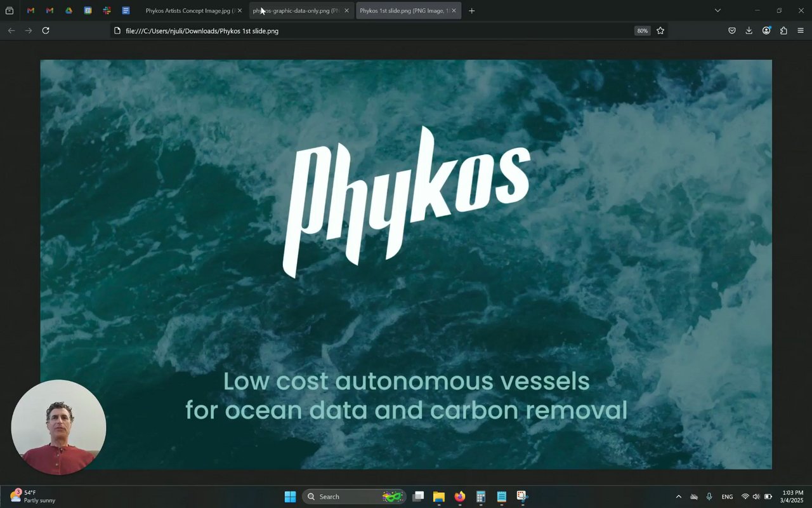Open the extensions puzzle icon

(x=783, y=30)
